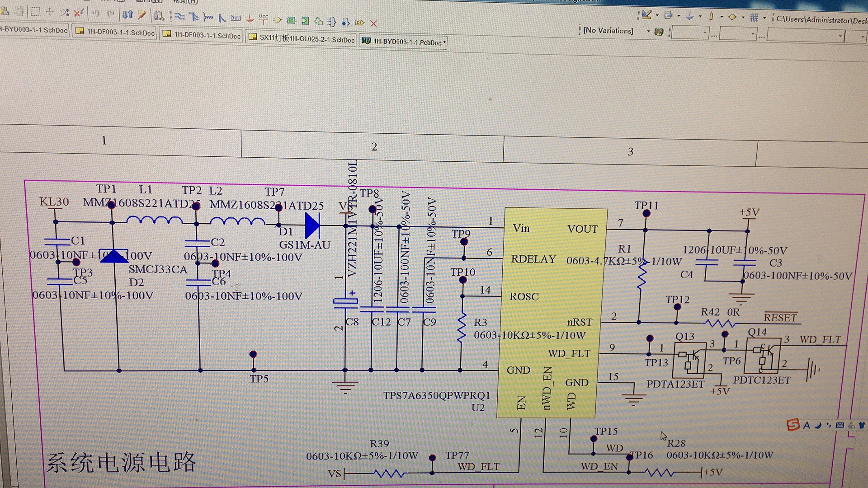Click the move selection crosshair icon
868x488 pixels.
50,12
